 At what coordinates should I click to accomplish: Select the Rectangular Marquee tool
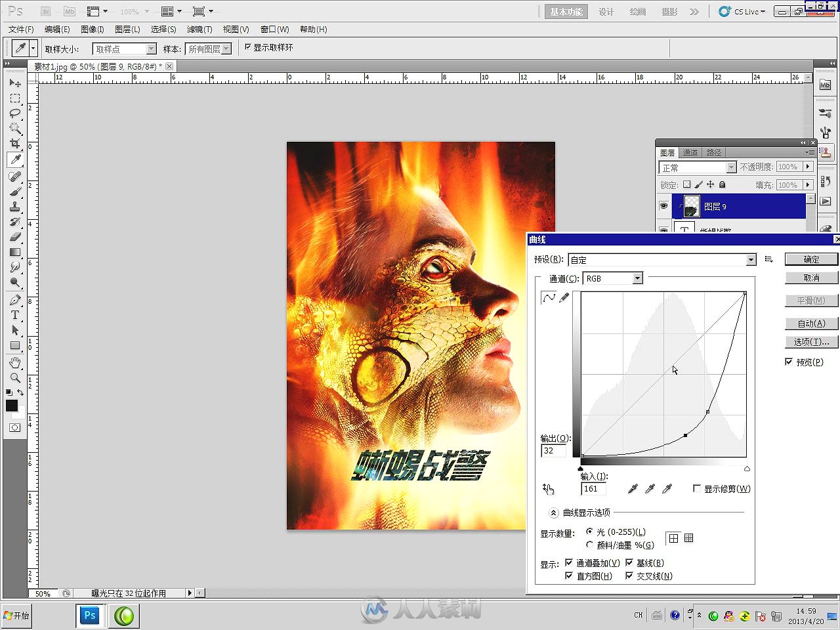click(15, 98)
